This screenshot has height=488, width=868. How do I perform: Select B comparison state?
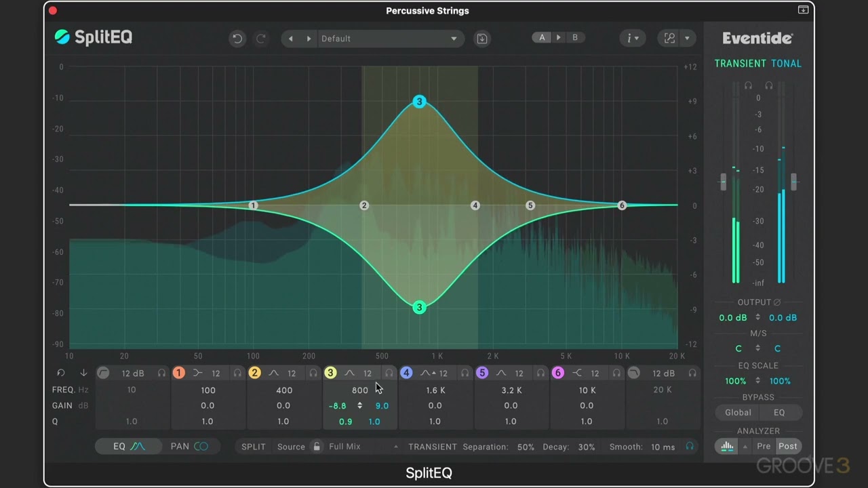coord(575,38)
